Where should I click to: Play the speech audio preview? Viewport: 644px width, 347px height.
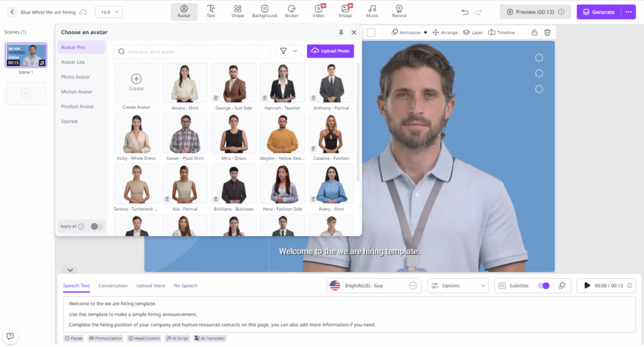point(587,285)
